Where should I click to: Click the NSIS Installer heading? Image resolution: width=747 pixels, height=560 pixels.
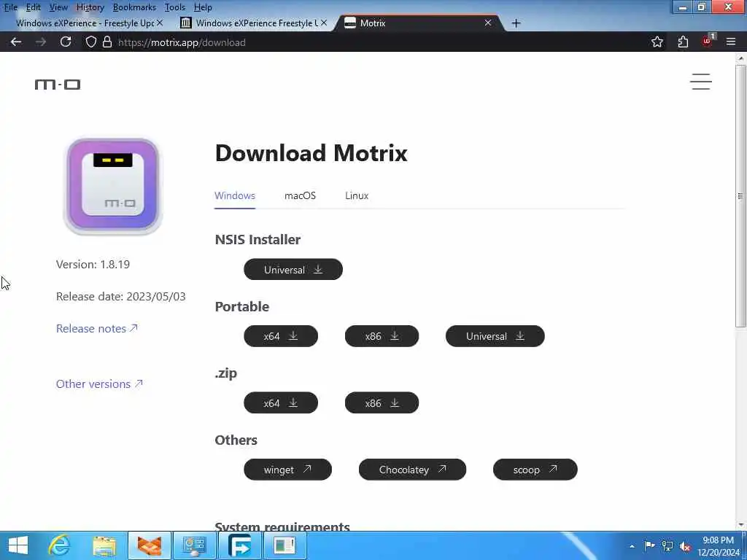click(258, 239)
